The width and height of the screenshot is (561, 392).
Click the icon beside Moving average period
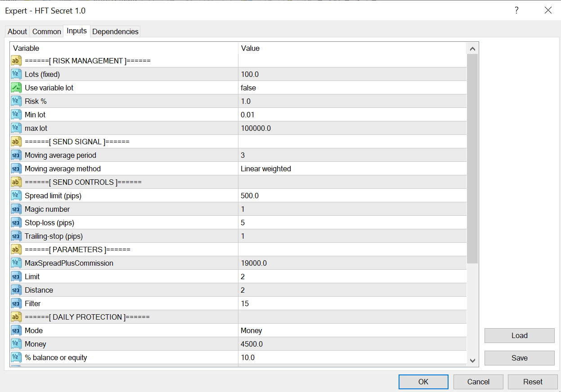click(x=16, y=155)
